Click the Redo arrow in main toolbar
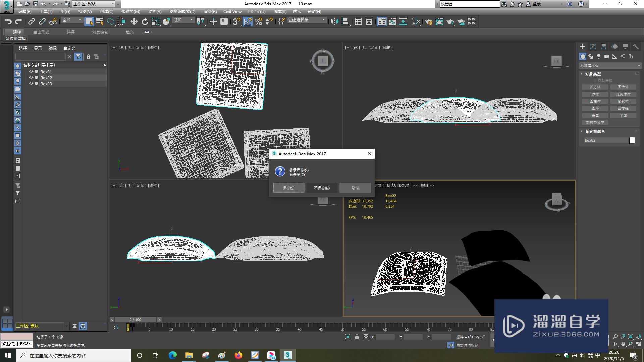Screen dimensions: 644x362 [x=19, y=22]
